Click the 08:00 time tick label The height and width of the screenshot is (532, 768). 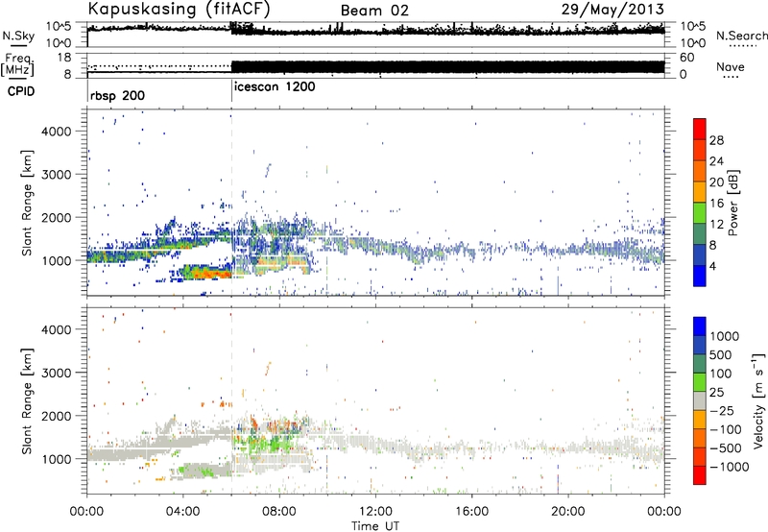[x=279, y=512]
